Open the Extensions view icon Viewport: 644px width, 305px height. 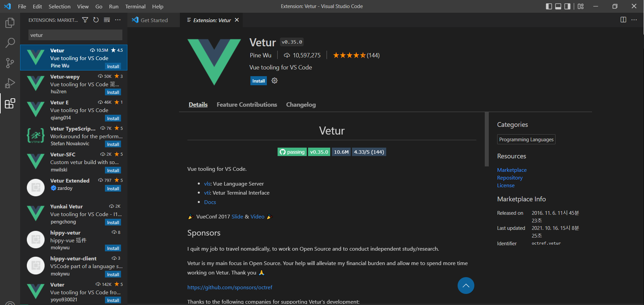tap(10, 103)
